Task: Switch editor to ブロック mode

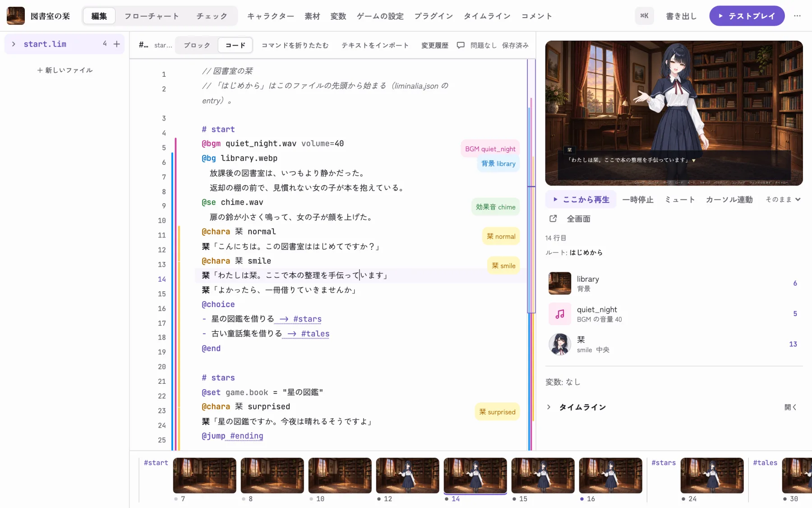Action: 197,45
